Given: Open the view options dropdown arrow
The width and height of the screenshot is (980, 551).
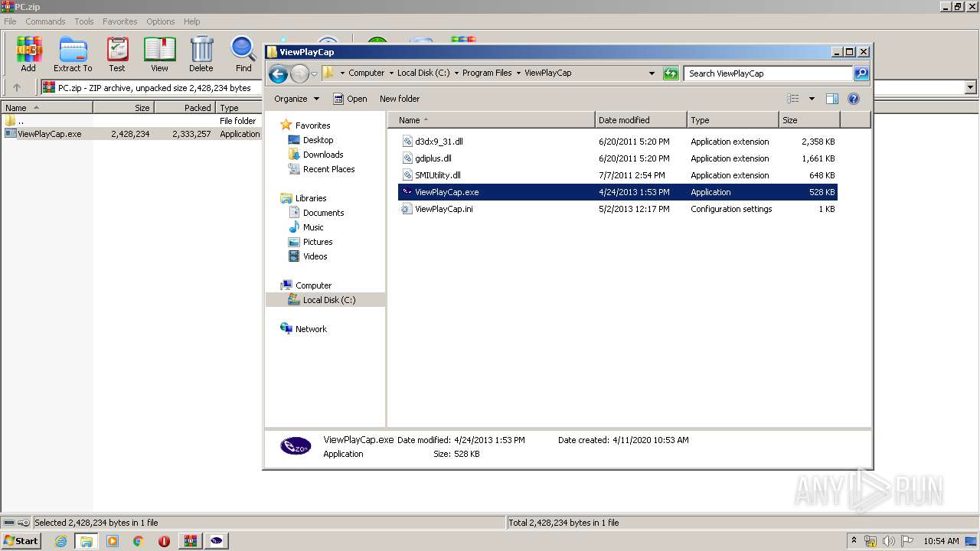Looking at the screenshot, I should (x=812, y=99).
